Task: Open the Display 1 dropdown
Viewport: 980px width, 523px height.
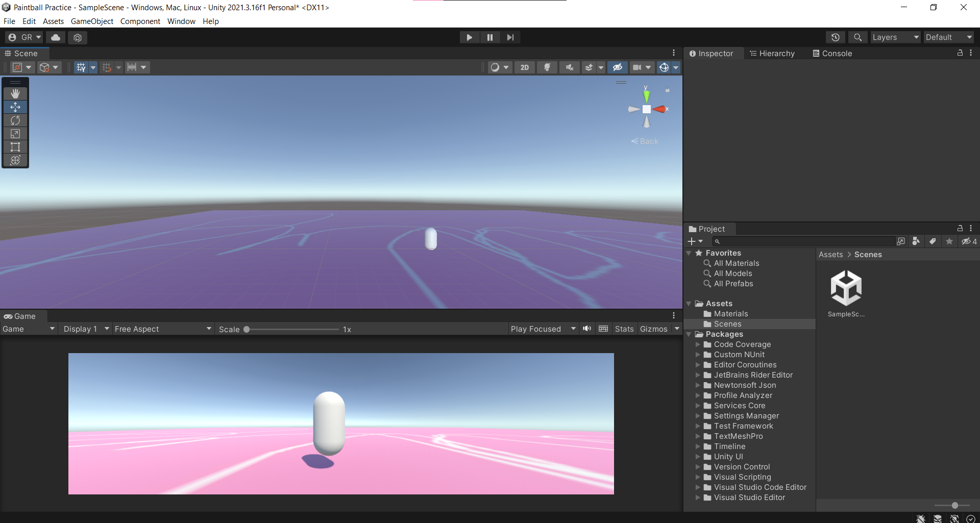Action: pyautogui.click(x=85, y=329)
